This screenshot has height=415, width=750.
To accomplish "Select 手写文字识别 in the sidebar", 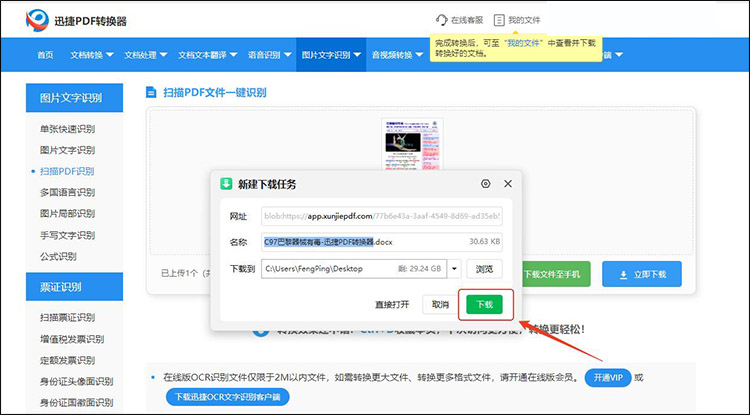I will pyautogui.click(x=67, y=235).
